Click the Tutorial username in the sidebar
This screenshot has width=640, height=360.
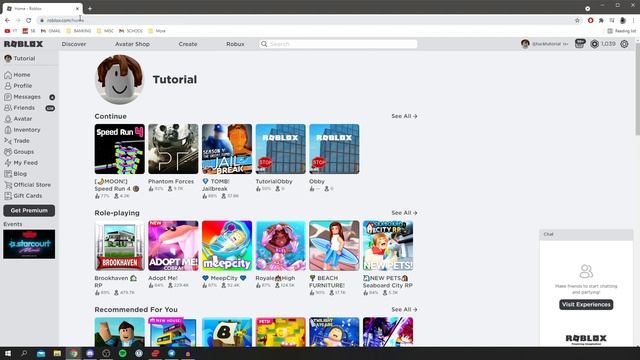pyautogui.click(x=24, y=59)
